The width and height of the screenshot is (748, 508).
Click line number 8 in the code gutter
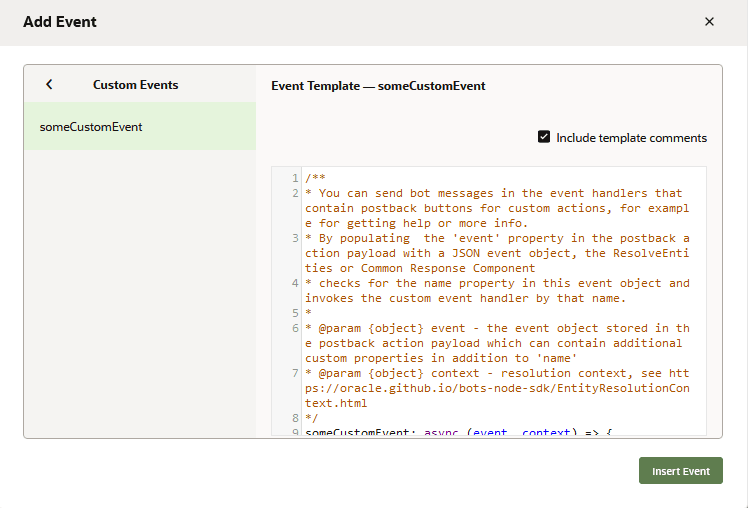pyautogui.click(x=295, y=418)
